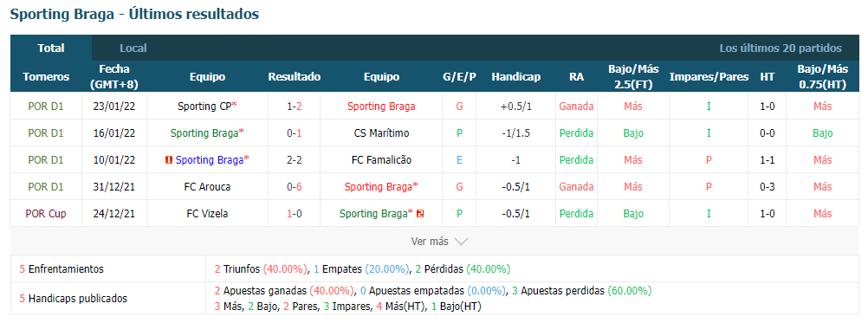Viewport: 868px width, 323px height.
Task: Click the 1-2 result of Sporting CP match
Action: (294, 107)
